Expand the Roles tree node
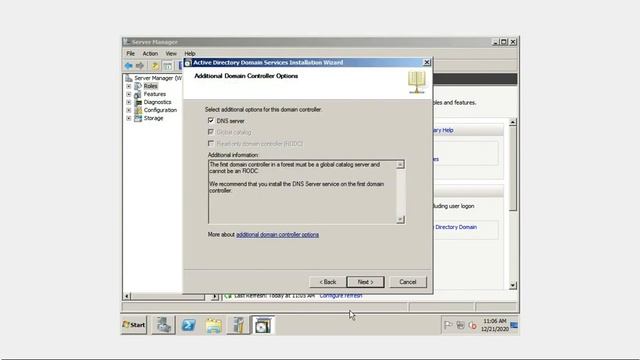This screenshot has height=360, width=640. (x=129, y=86)
